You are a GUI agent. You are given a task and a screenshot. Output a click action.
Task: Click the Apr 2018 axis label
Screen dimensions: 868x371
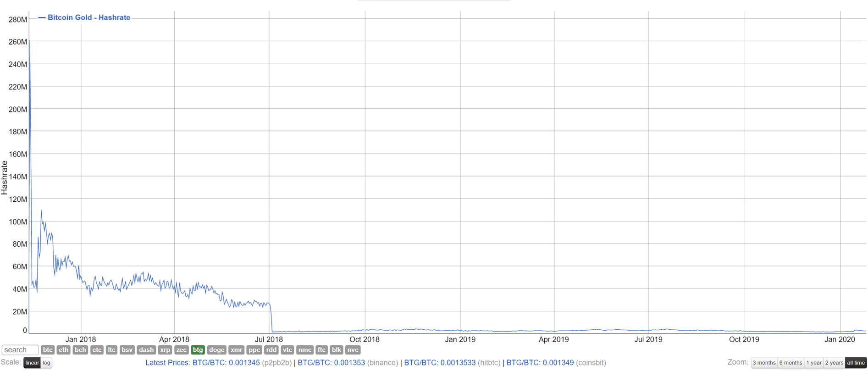click(x=174, y=339)
